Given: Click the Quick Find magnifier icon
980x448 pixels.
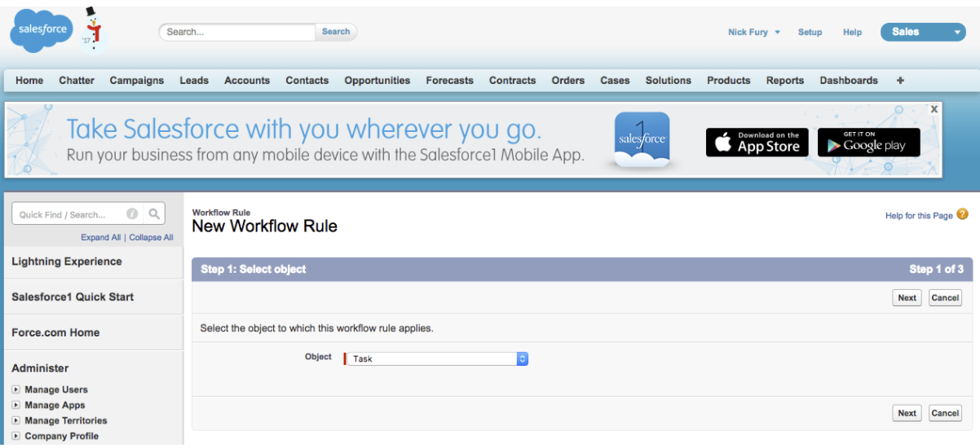Looking at the screenshot, I should click(153, 214).
